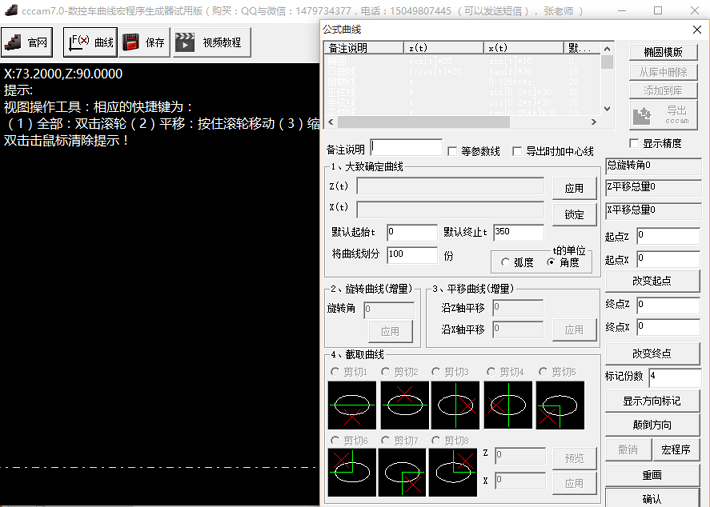Click the z(t) column header
The width and height of the screenshot is (710, 507).
pos(443,48)
